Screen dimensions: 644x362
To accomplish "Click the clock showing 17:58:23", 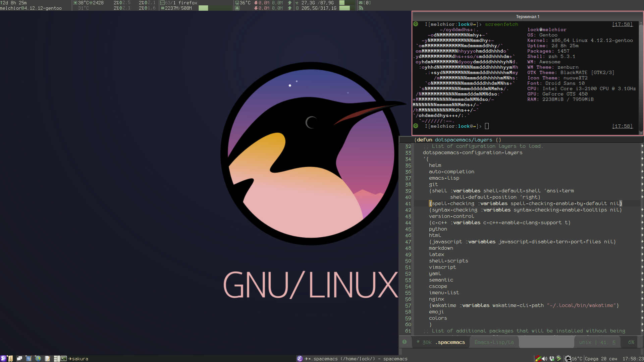I will [x=633, y=359].
